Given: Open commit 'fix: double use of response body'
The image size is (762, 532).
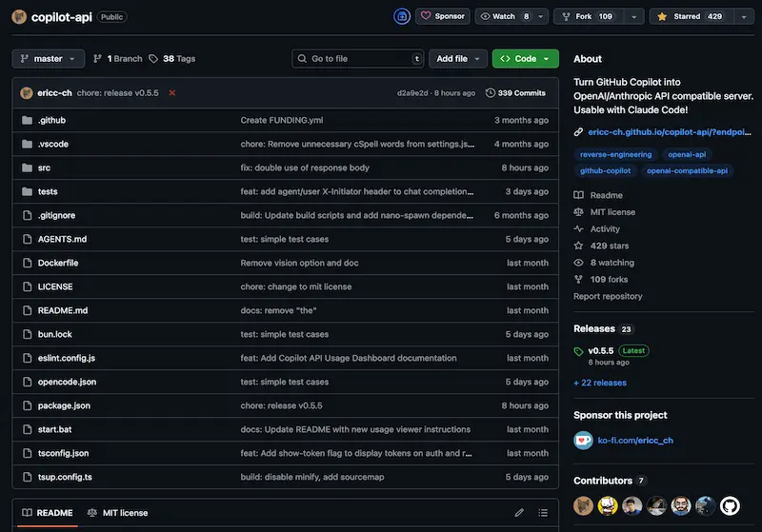Looking at the screenshot, I should pos(305,167).
